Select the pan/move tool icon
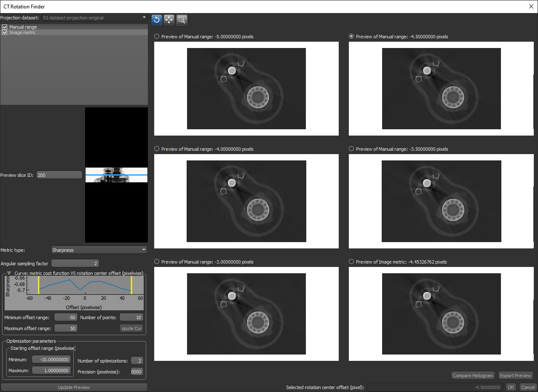This screenshot has width=538, height=392. point(169,19)
